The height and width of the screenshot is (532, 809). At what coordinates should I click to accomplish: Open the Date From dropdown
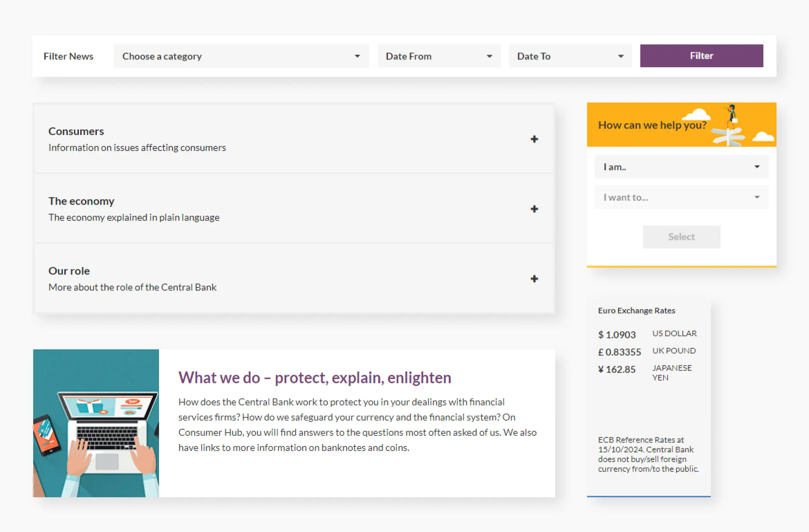pos(438,56)
